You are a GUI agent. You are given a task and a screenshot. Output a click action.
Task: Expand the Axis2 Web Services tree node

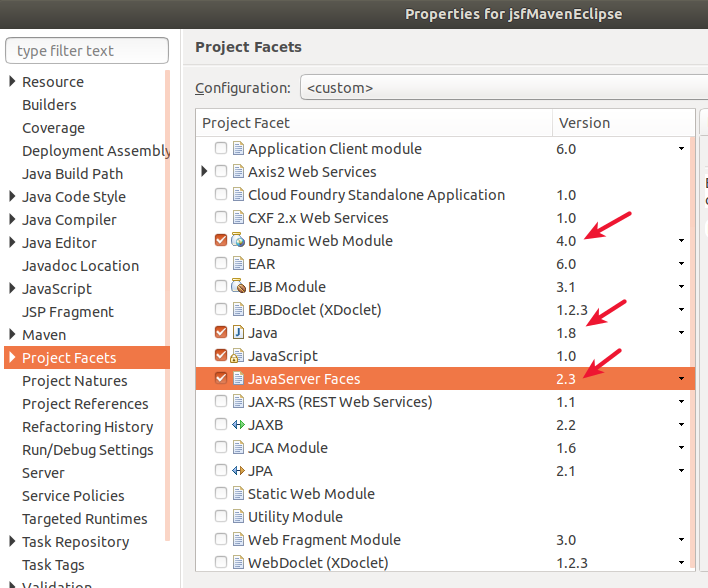pos(204,171)
